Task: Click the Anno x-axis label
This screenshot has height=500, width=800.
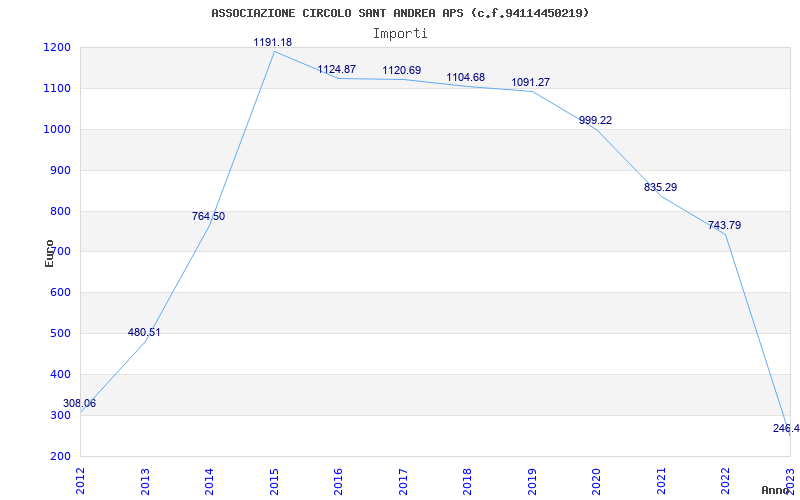Action: 776,490
